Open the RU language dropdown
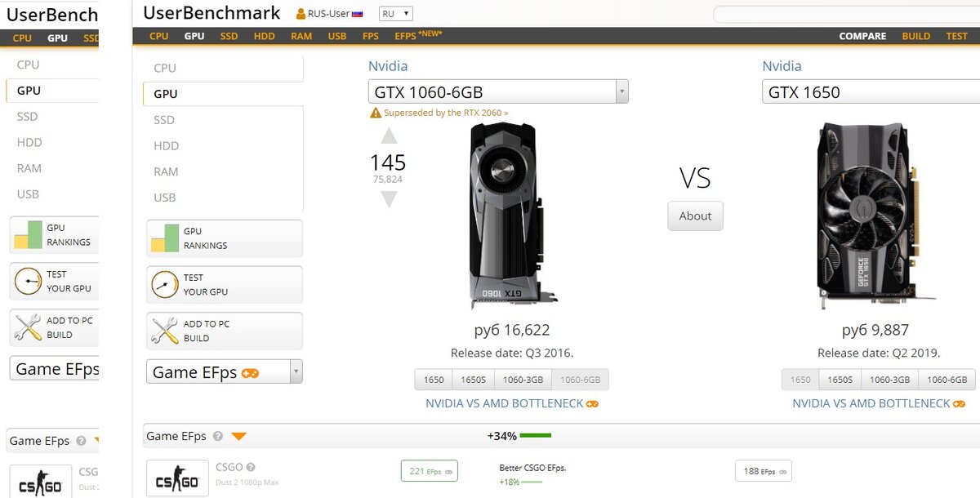Viewport: 980px width, 498px height. 394,13
